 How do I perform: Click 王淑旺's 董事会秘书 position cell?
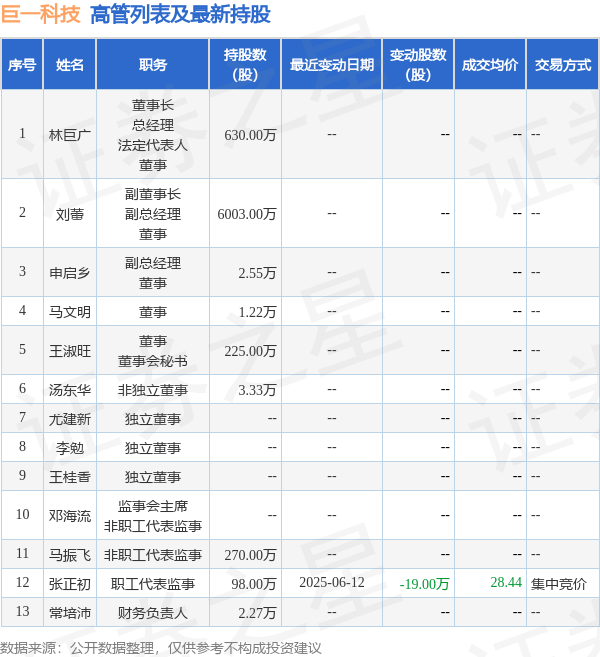[x=153, y=351]
